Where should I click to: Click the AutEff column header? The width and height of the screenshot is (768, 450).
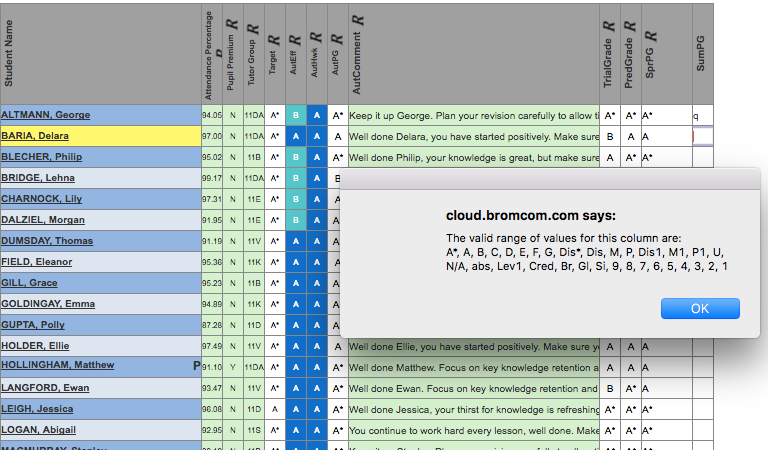pos(296,54)
